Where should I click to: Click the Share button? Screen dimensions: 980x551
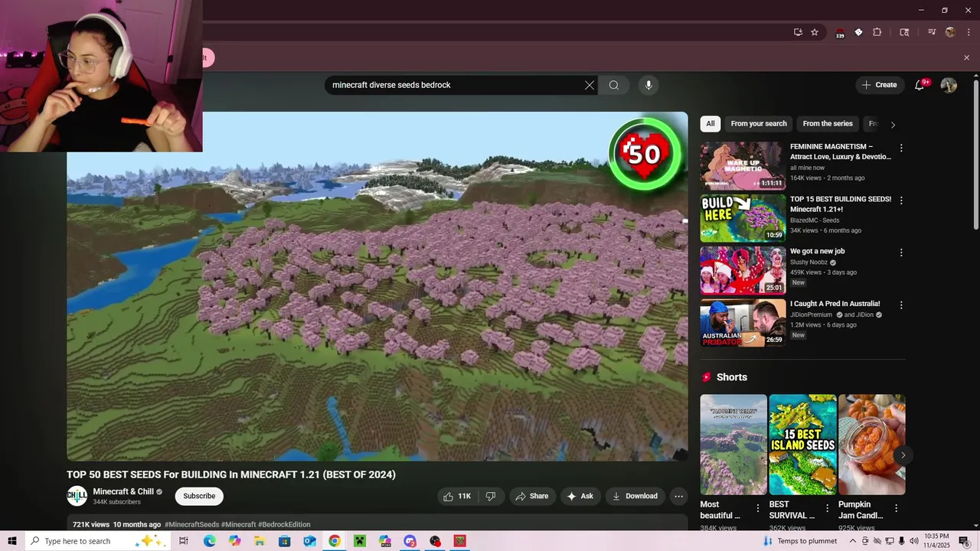coord(532,496)
